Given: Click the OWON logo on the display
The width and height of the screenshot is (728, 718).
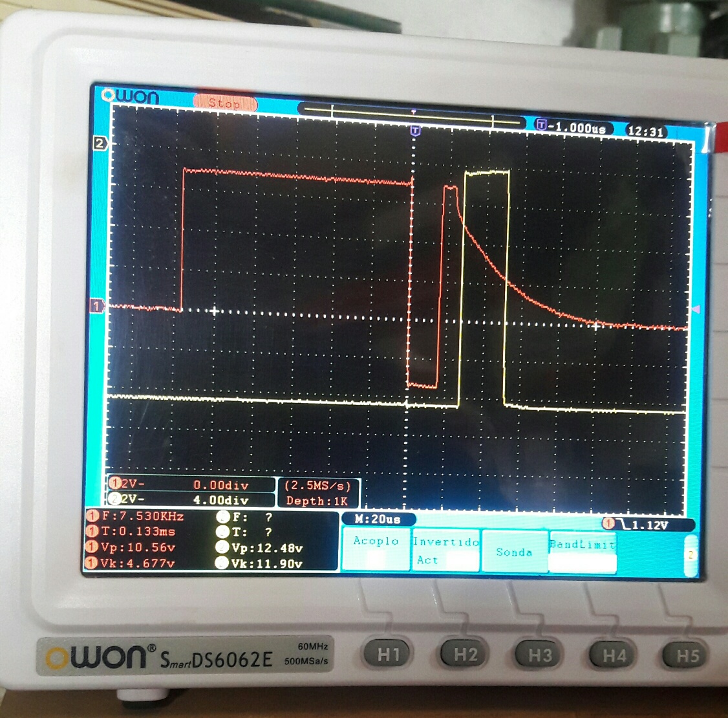Looking at the screenshot, I should [x=131, y=96].
